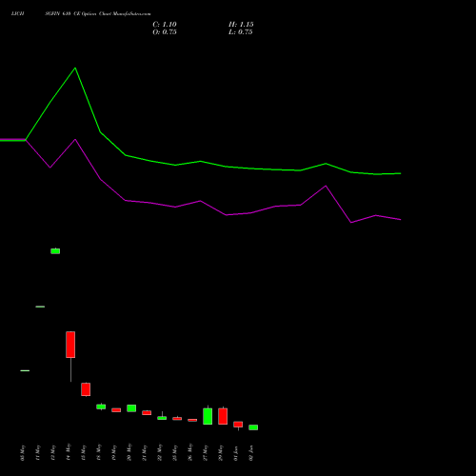
Task: Click the close value C: 1.10
Action: (x=165, y=25)
